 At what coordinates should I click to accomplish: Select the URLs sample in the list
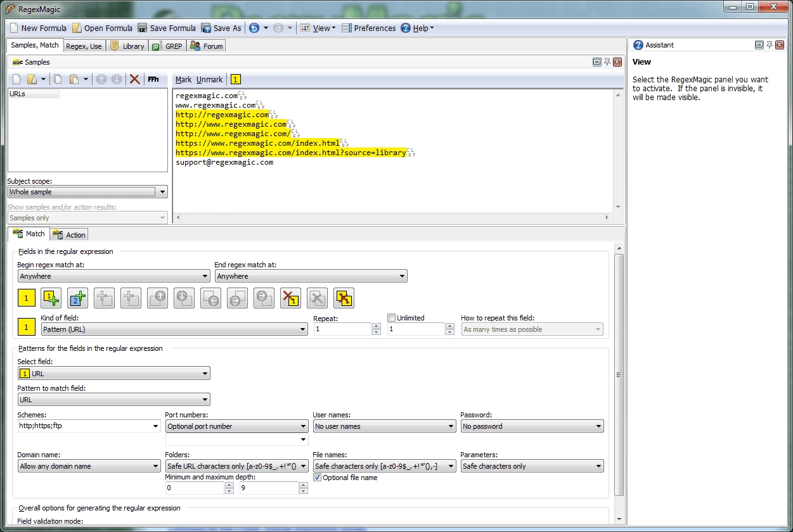(x=34, y=94)
